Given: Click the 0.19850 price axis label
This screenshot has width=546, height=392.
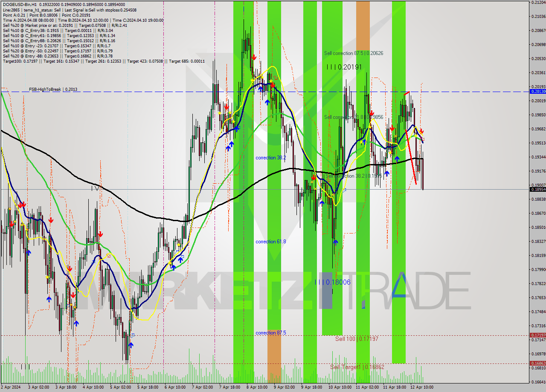Looking at the screenshot, I should pyautogui.click(x=538, y=115).
